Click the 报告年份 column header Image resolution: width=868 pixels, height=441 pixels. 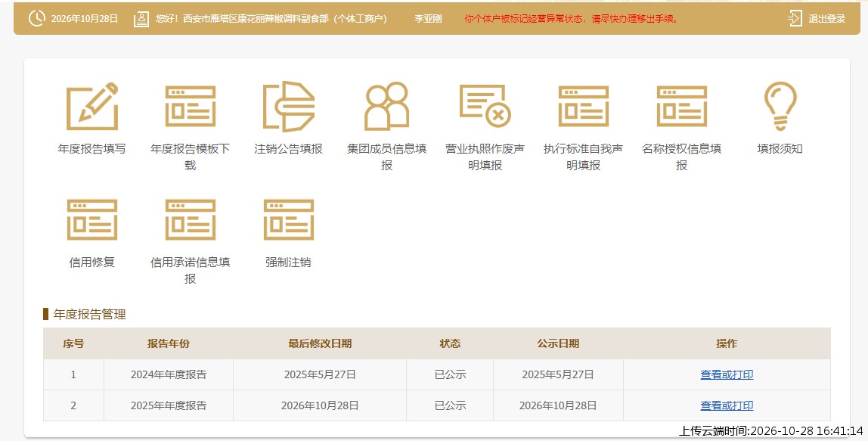pos(169,343)
